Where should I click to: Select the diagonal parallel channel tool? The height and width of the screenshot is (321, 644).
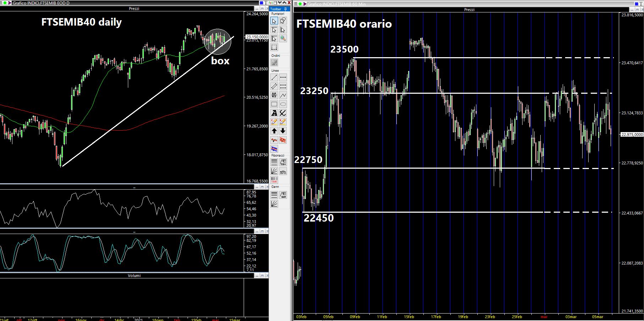(274, 86)
